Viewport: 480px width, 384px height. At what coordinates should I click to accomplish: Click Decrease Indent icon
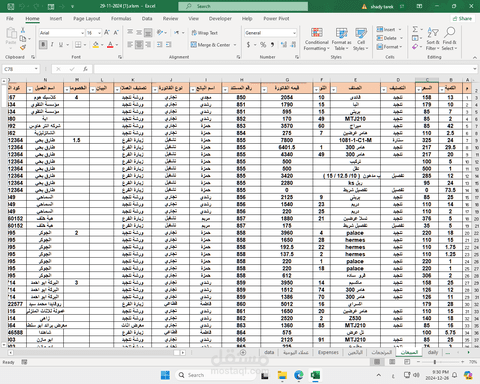(160, 45)
